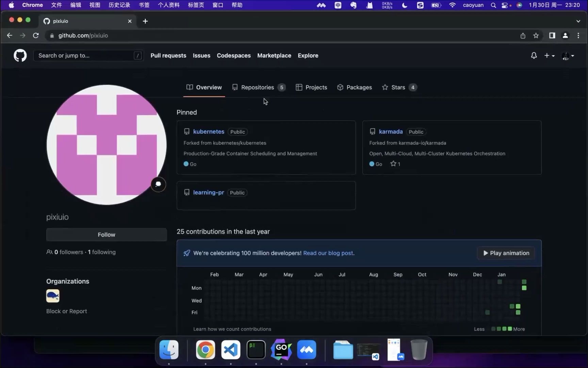
Task: Open Finder from the Dock
Action: point(169,350)
